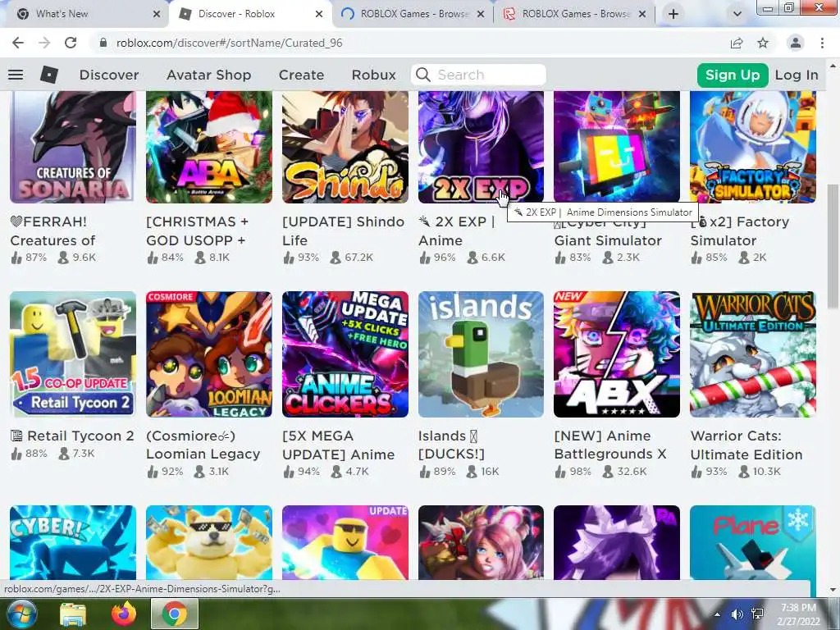
Task: Open Retail Tycoon 2 thumbnail
Action: [x=73, y=354]
